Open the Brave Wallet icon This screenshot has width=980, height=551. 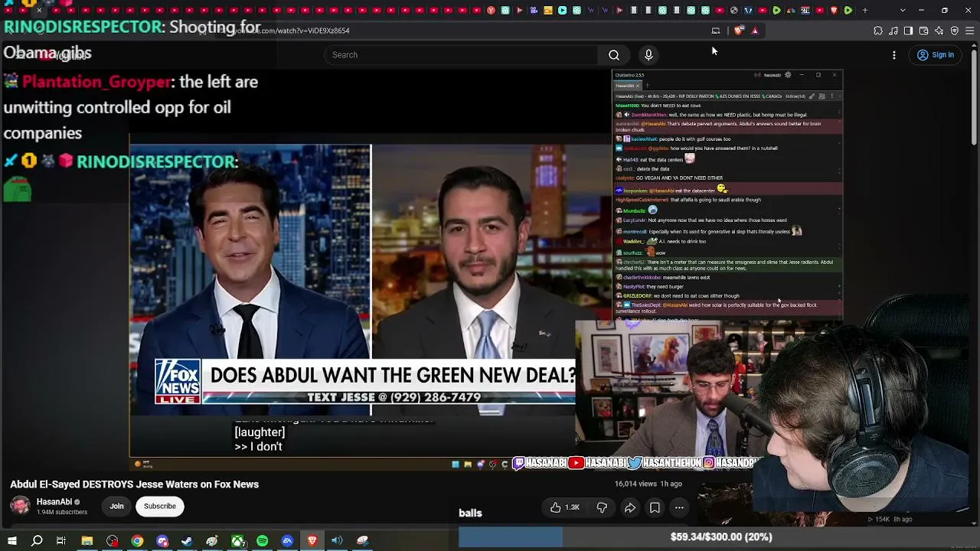(x=924, y=31)
